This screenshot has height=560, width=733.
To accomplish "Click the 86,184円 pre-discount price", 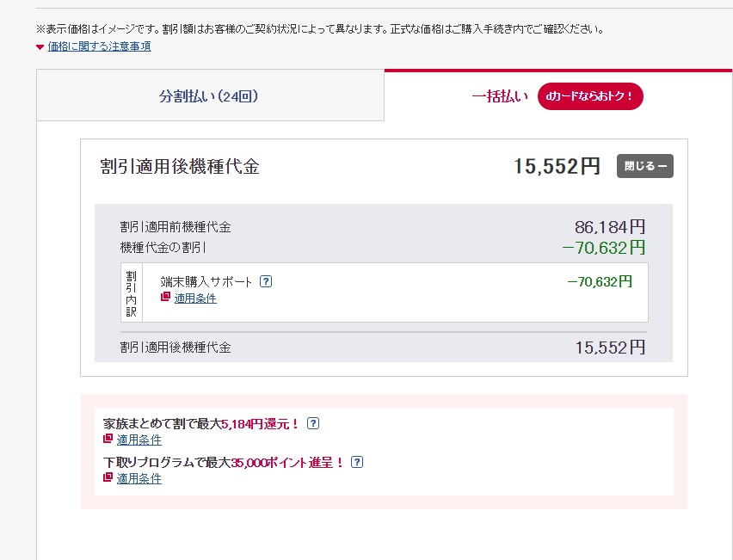I will (609, 227).
